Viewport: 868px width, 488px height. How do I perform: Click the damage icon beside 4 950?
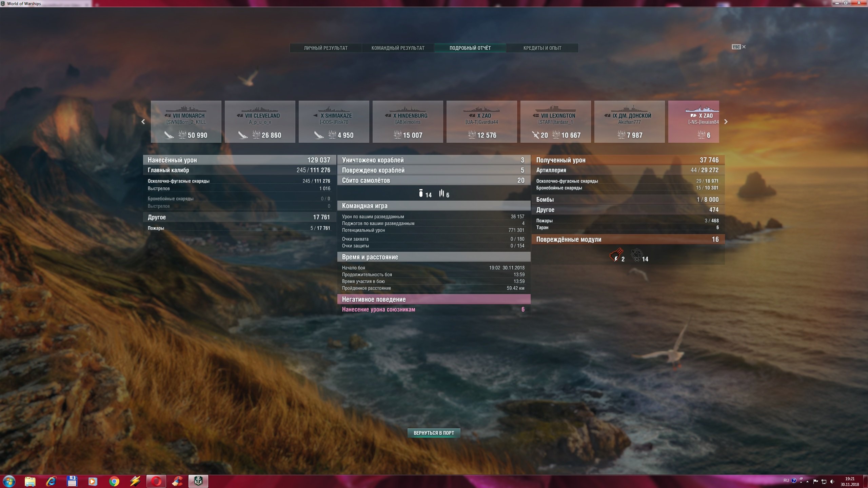click(x=332, y=135)
